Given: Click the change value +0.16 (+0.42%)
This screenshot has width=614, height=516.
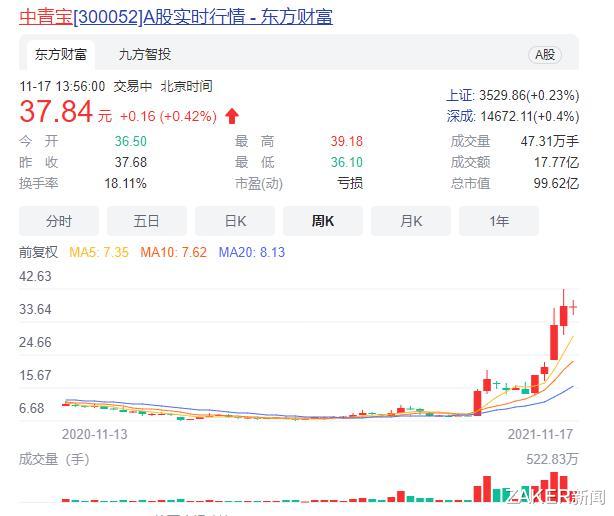Looking at the screenshot, I should [168, 116].
